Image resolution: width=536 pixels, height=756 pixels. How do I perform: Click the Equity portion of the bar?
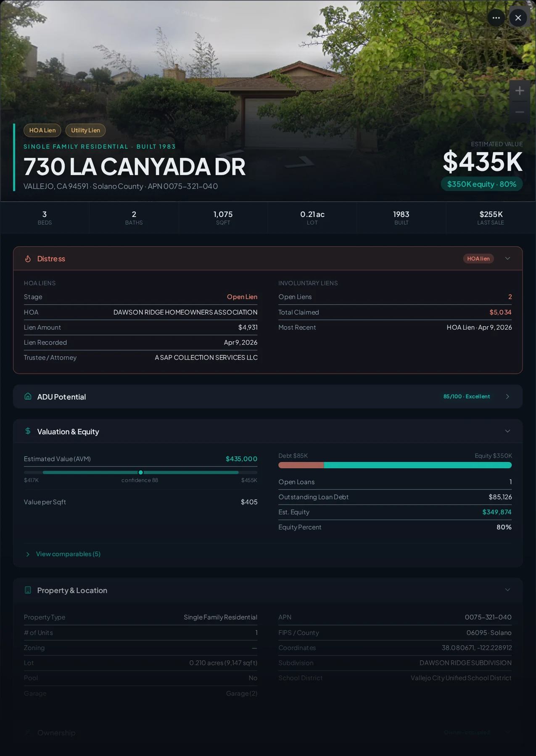(418, 465)
